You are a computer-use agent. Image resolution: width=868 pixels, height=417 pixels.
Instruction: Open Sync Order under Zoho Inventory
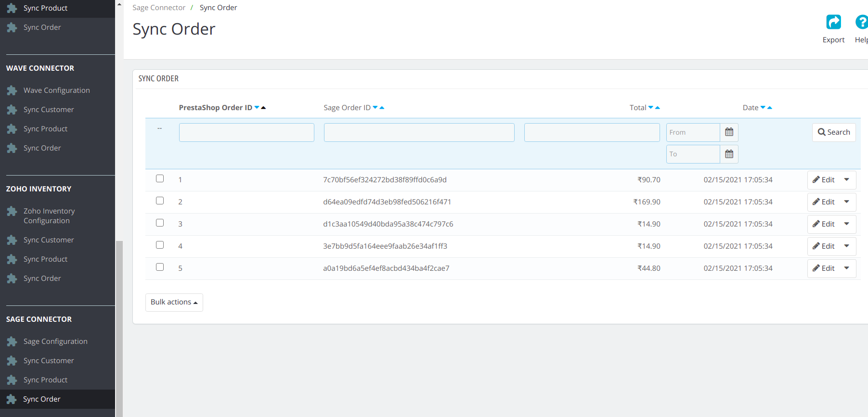point(42,278)
